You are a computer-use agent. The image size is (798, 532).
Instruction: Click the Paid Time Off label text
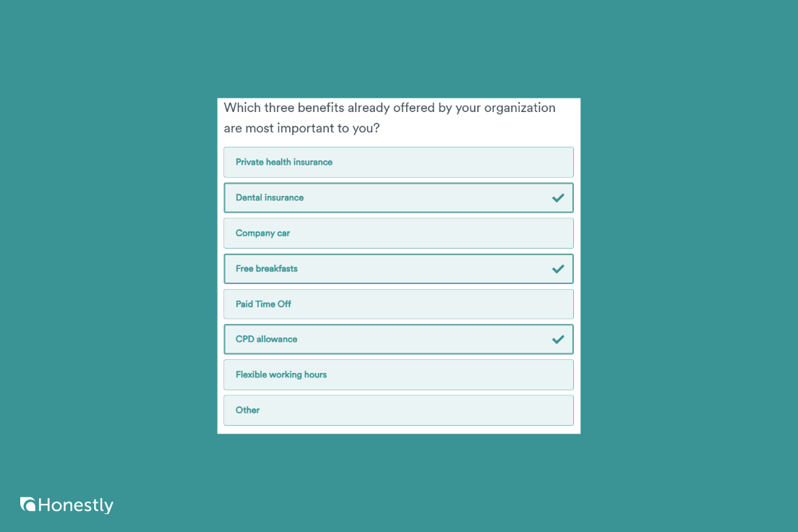coord(262,304)
